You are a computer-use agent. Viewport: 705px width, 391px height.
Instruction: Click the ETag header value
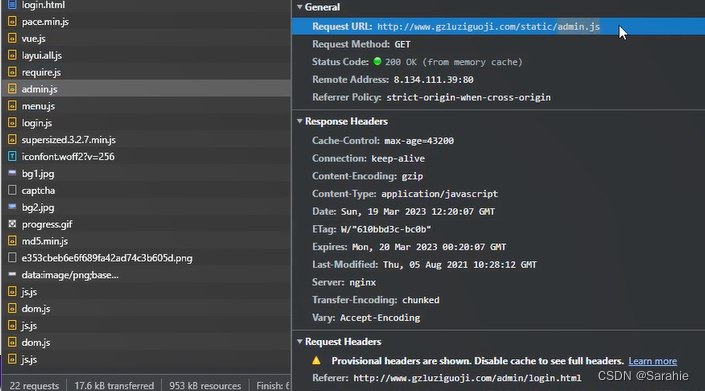pyautogui.click(x=386, y=229)
